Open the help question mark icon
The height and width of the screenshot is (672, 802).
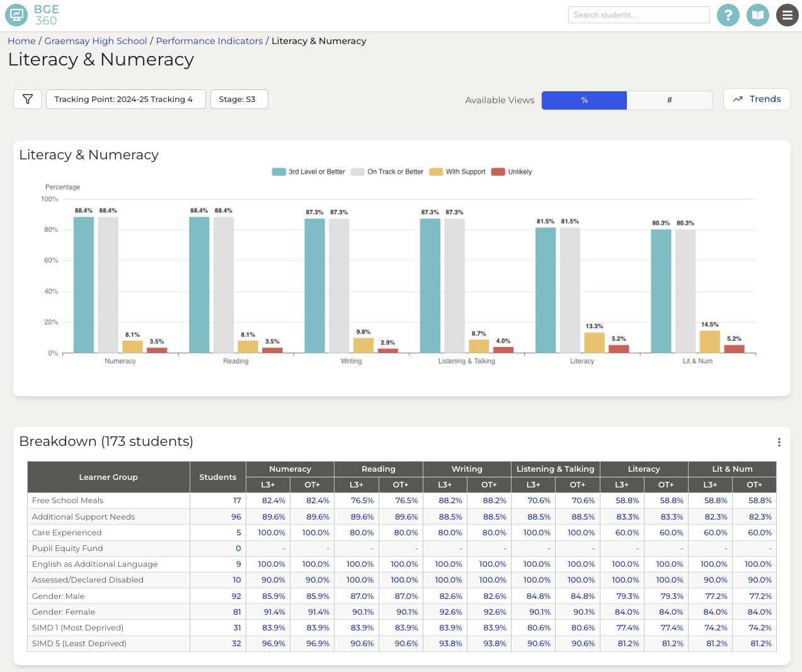pyautogui.click(x=728, y=15)
